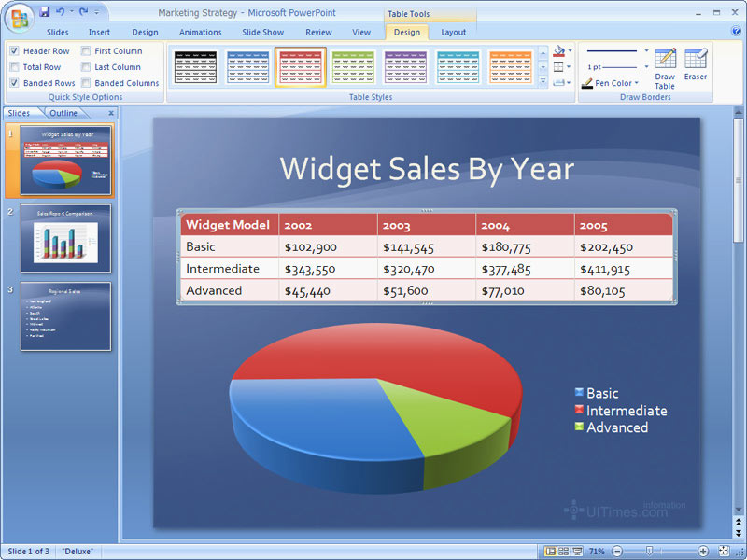Click the table Borders icon

pyautogui.click(x=558, y=66)
